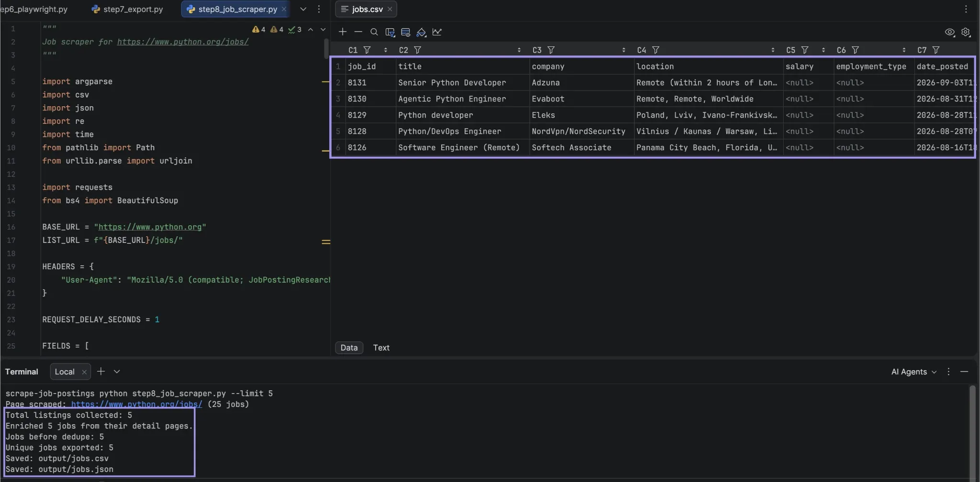This screenshot has width=980, height=482.
Task: Open the table search magnifier icon
Action: point(374,32)
